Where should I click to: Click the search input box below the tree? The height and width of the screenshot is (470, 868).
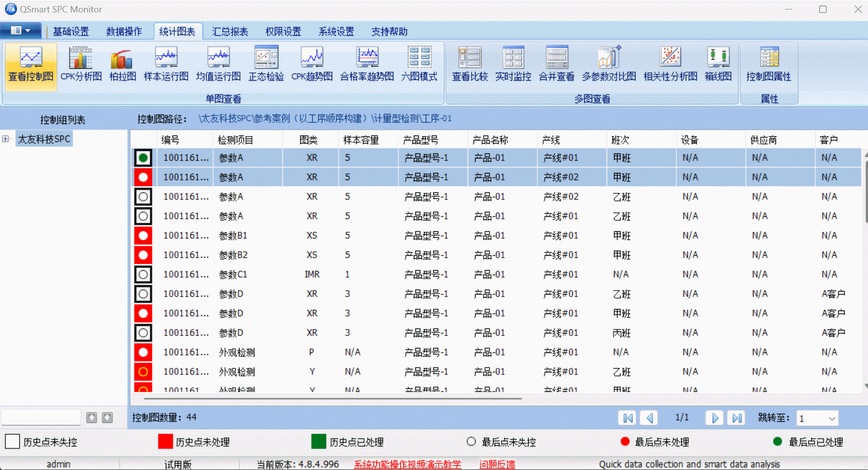point(40,417)
